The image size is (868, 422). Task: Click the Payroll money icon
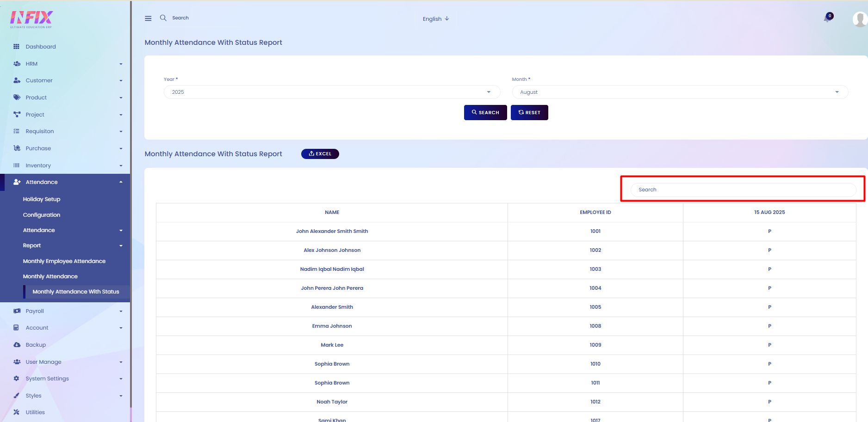[17, 311]
